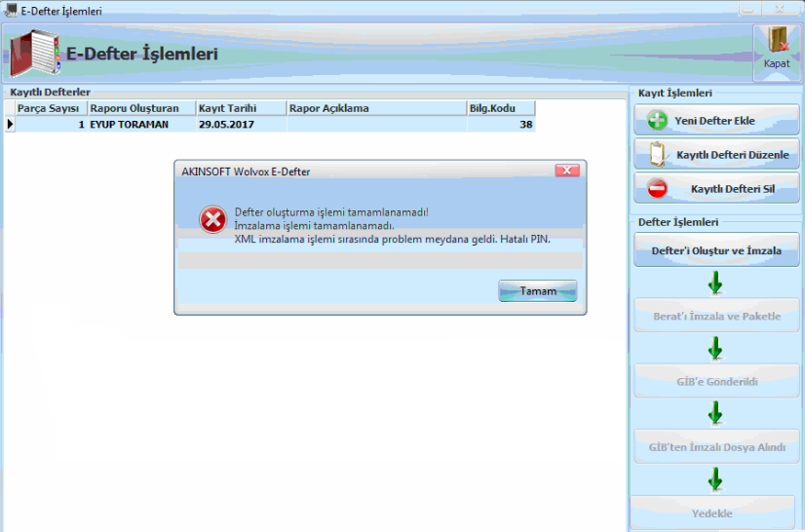
Task: Click Tamam in the error dialog
Action: (x=538, y=290)
